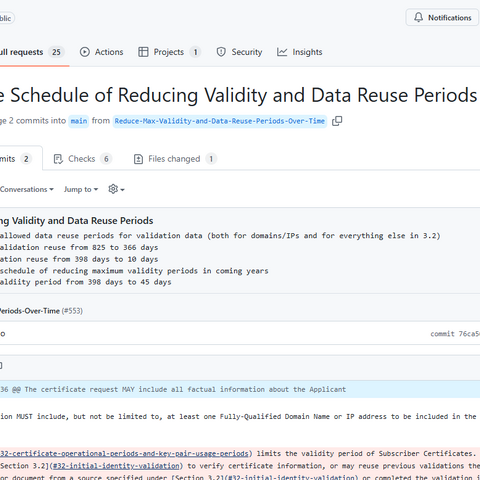Viewport: 480px width, 480px height.
Task: Click the line 'reuse from 825 to 366 days'
Action: point(79,247)
